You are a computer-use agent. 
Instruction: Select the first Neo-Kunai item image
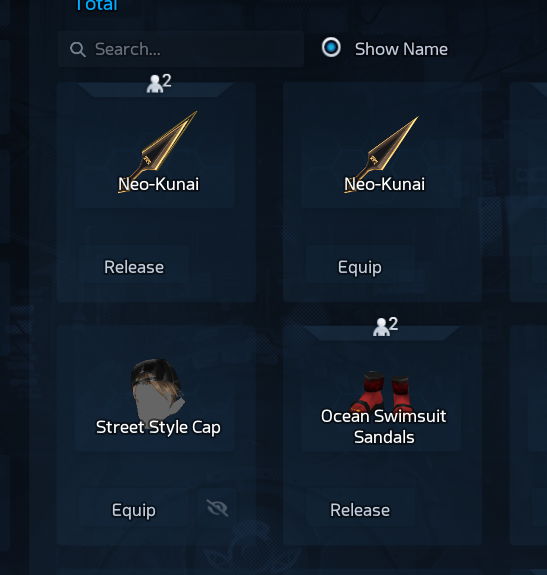click(x=157, y=151)
